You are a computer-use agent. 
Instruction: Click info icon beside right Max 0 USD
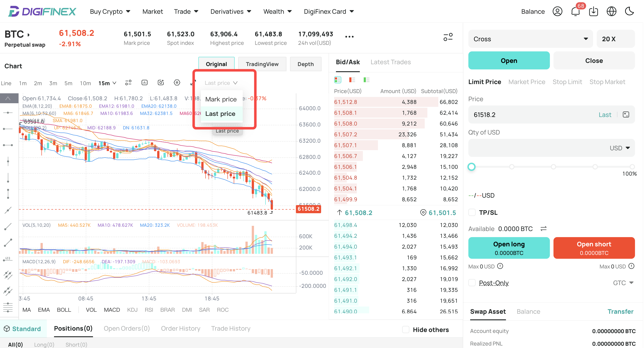(x=631, y=266)
